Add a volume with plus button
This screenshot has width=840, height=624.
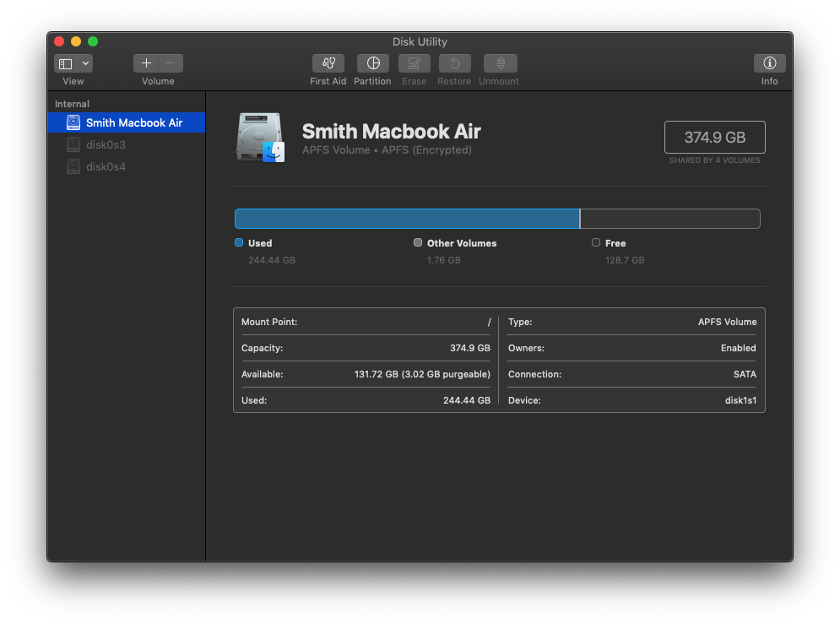coord(146,63)
